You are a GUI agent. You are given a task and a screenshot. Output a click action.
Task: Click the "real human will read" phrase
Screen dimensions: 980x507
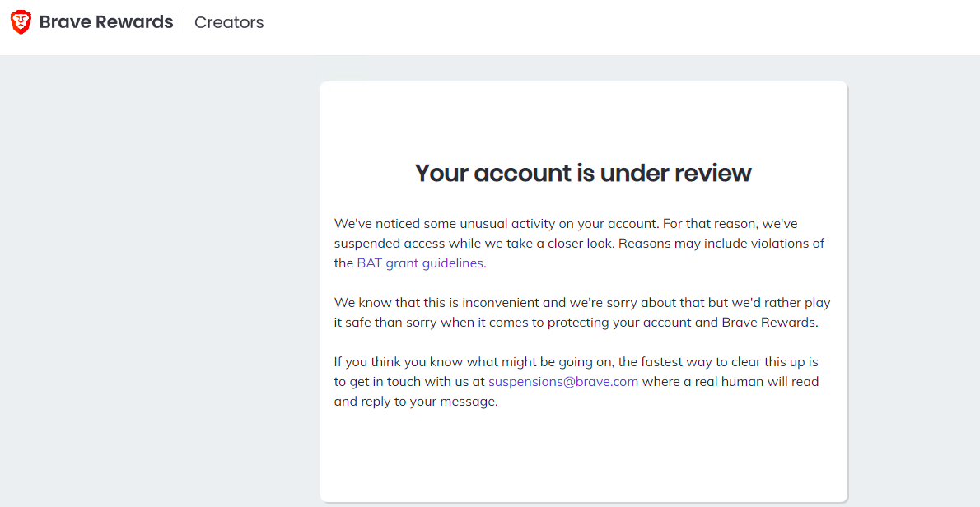(759, 382)
